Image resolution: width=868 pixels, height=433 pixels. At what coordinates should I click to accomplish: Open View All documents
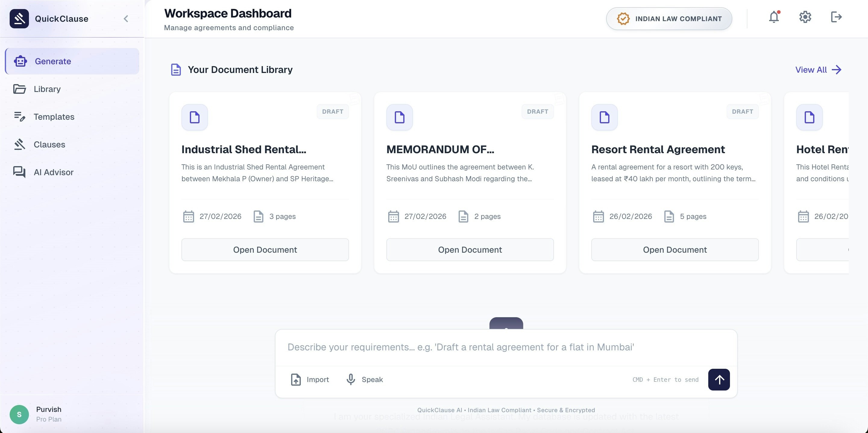coord(818,70)
